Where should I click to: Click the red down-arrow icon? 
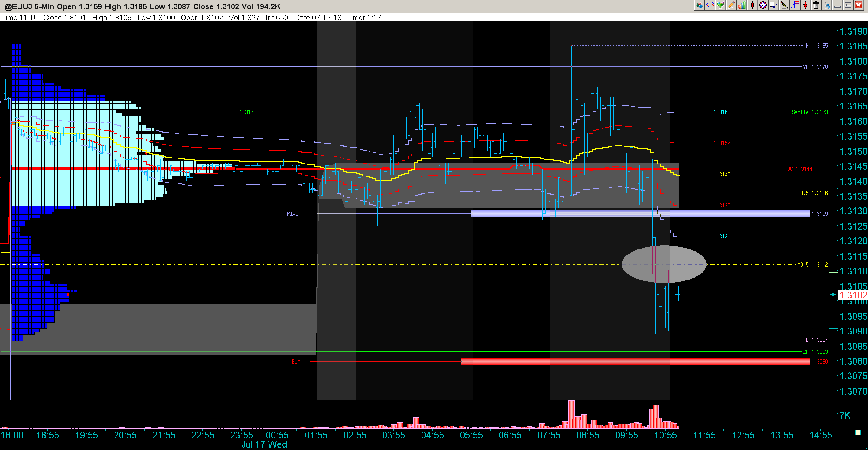[x=805, y=5]
